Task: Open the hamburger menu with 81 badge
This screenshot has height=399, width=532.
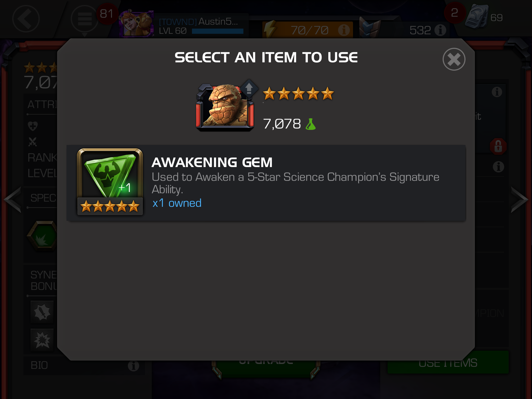Action: [x=84, y=19]
